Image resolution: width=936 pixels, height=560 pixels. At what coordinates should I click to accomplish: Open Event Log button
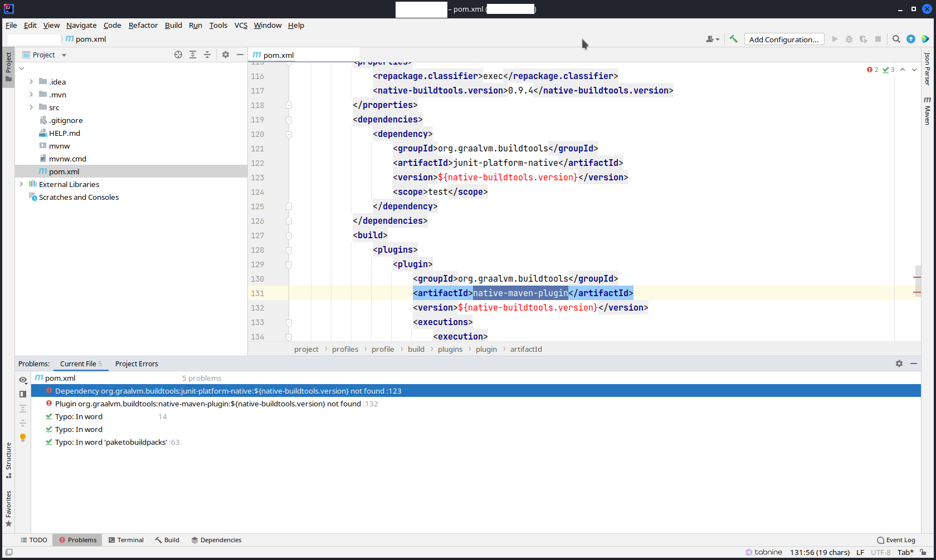point(896,540)
